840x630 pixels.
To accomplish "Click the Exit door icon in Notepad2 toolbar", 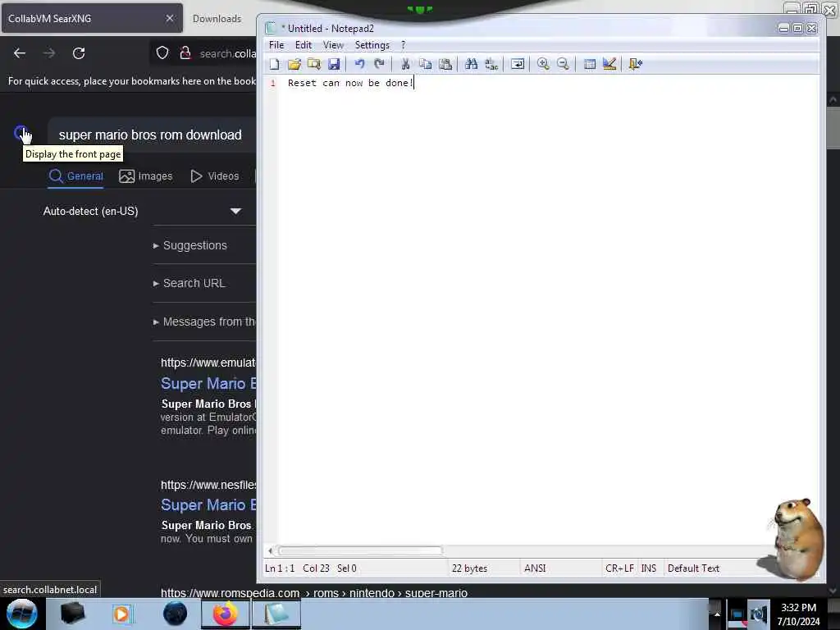I will [636, 64].
